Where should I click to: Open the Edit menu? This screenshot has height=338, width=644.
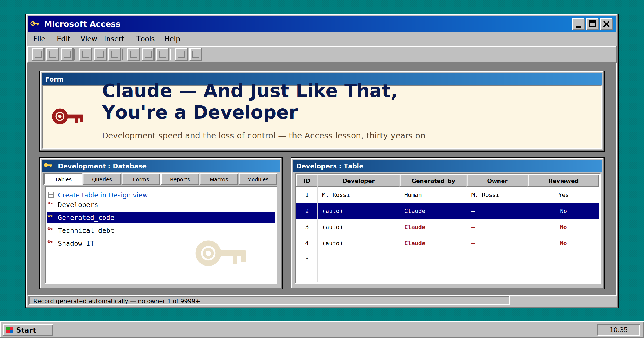click(64, 39)
